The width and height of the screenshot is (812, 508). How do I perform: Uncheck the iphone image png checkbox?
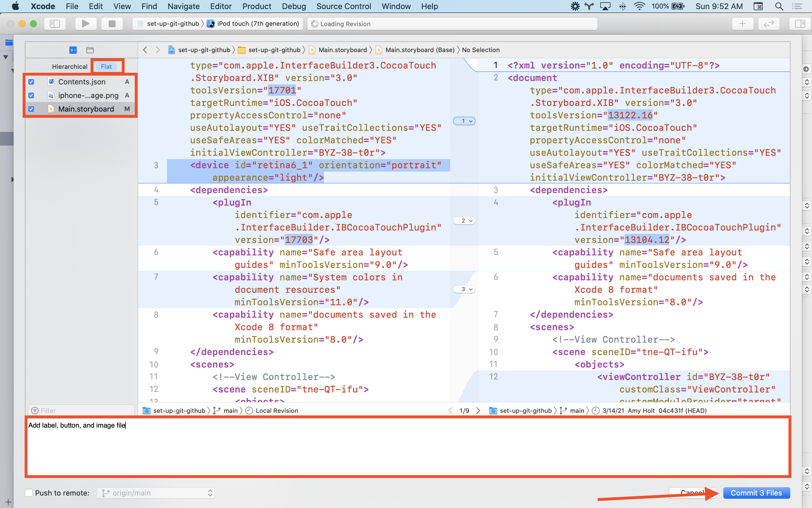coord(31,95)
